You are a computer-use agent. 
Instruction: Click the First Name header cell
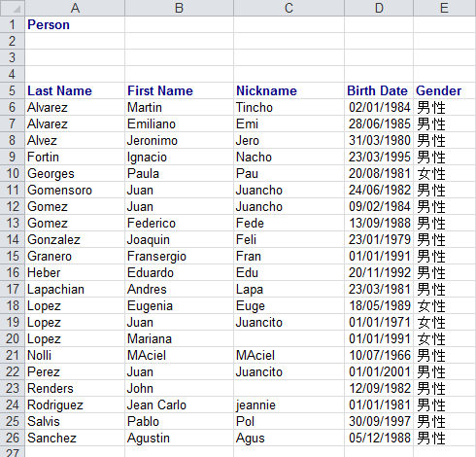pos(179,90)
